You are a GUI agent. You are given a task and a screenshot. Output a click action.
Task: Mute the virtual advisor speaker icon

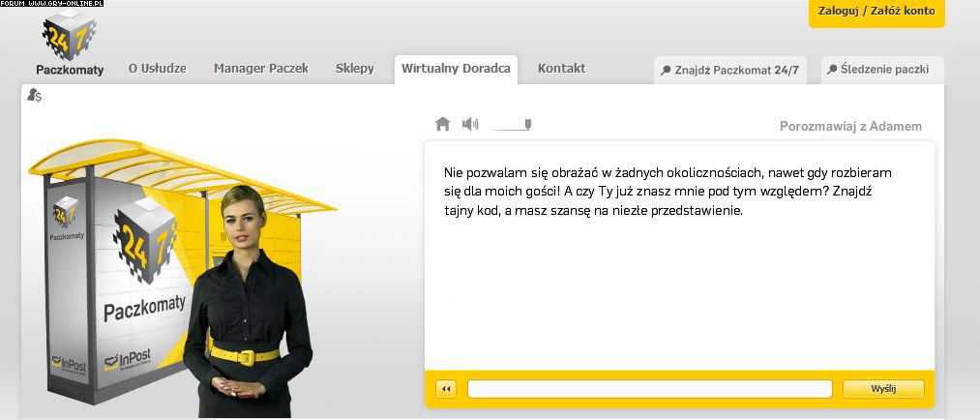(470, 124)
